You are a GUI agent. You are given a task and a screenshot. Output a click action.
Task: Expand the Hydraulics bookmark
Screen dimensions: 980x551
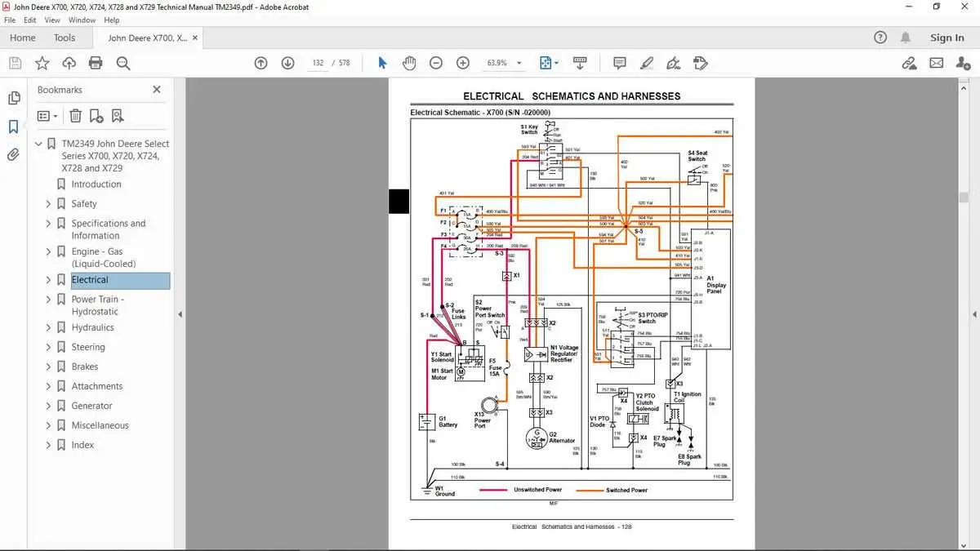(48, 327)
